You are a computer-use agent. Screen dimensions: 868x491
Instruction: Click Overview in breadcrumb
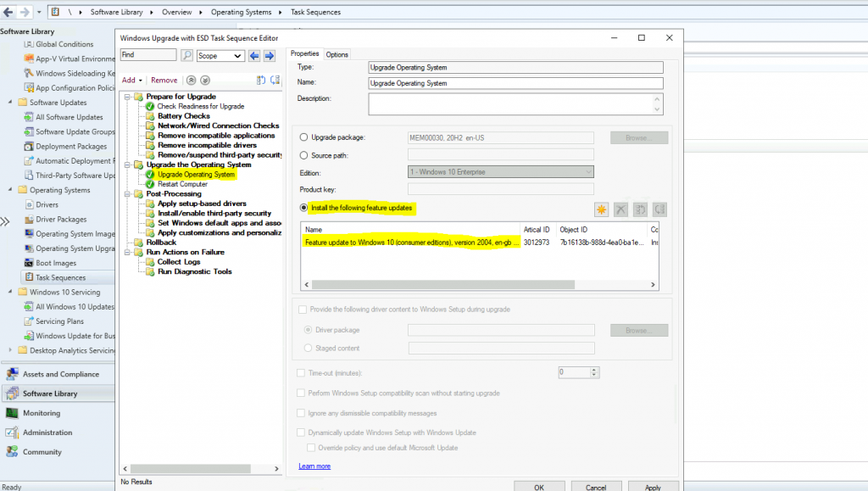coord(176,12)
